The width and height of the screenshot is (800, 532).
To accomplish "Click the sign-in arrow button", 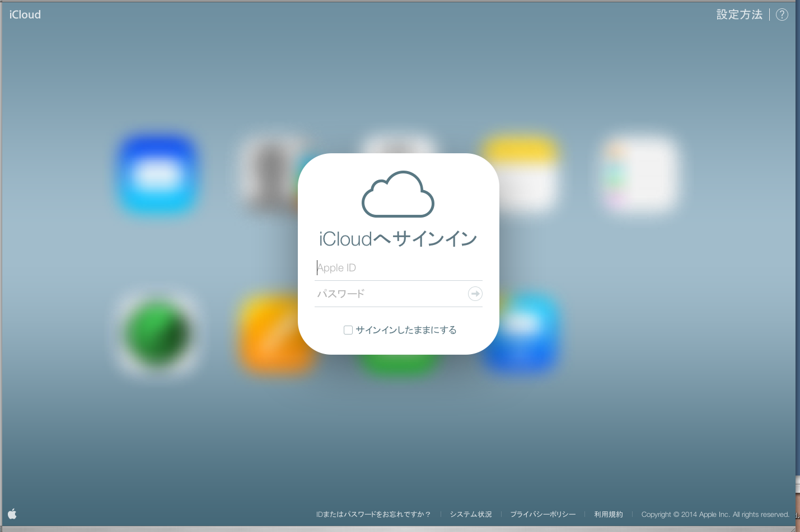I will (x=475, y=294).
